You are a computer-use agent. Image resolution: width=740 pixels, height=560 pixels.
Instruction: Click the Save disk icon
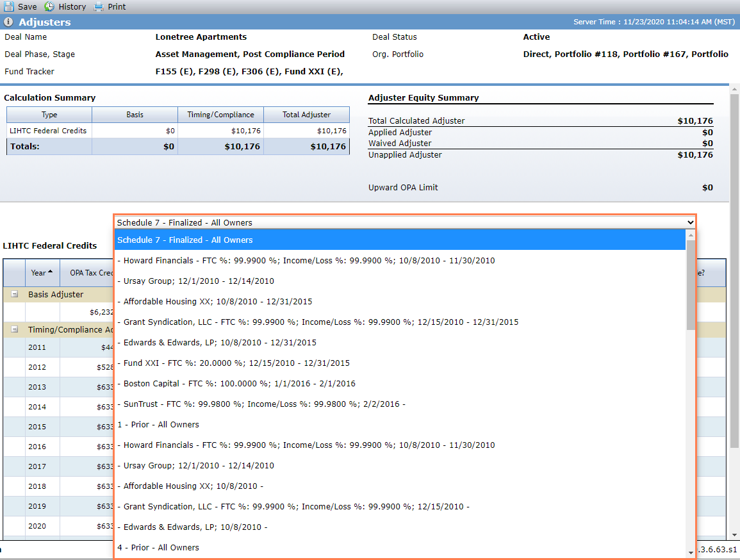point(8,6)
